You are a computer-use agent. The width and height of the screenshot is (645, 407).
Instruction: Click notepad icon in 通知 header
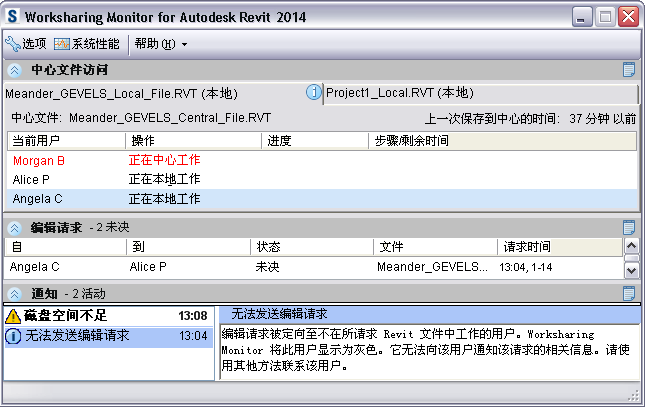point(629,293)
